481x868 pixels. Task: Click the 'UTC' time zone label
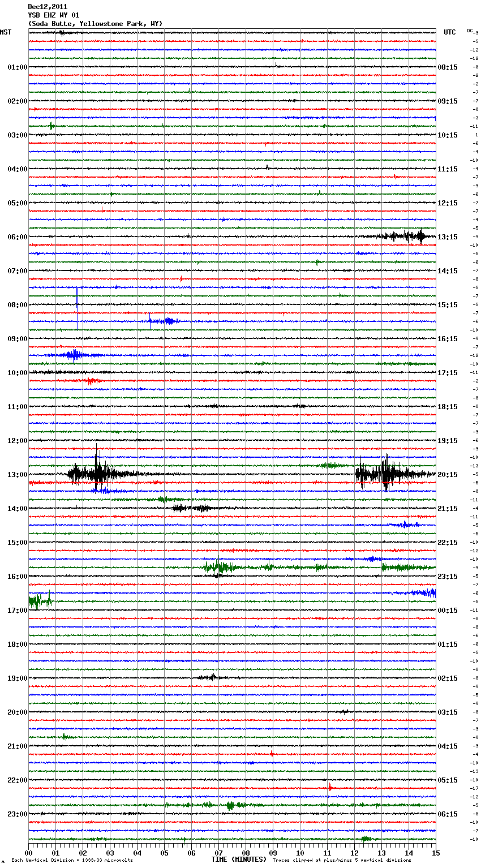pyautogui.click(x=450, y=32)
